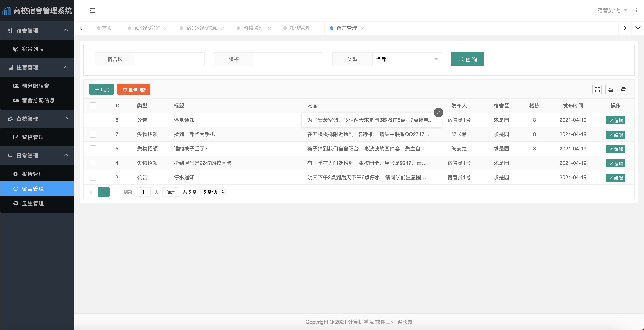Click the table print icon
The width and height of the screenshot is (644, 330).
point(623,90)
